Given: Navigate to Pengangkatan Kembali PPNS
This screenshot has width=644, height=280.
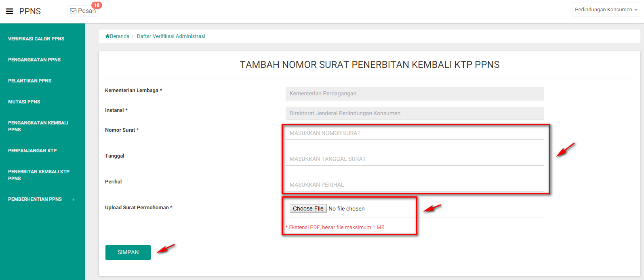Looking at the screenshot, I should (x=38, y=126).
